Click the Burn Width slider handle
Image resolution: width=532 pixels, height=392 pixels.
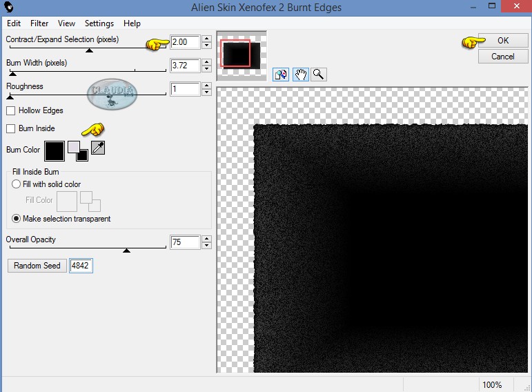tap(12, 74)
